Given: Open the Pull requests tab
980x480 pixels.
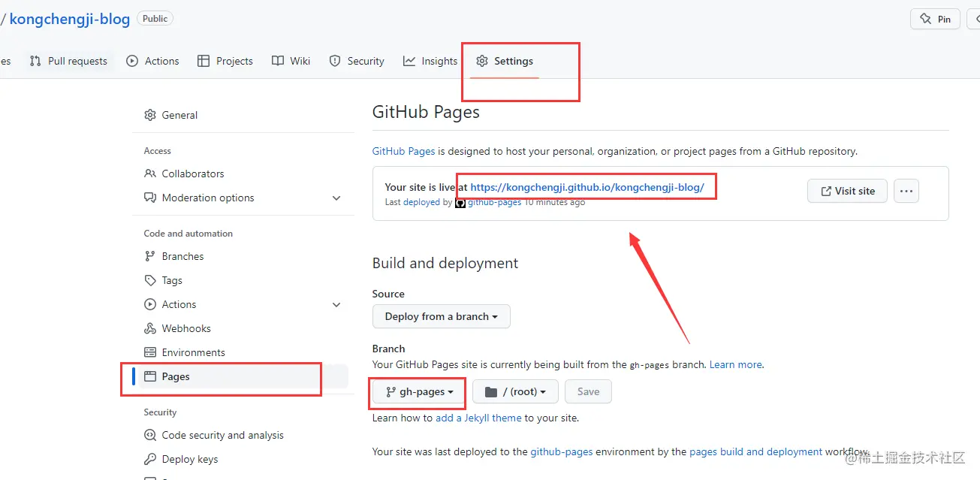Looking at the screenshot, I should coord(68,61).
